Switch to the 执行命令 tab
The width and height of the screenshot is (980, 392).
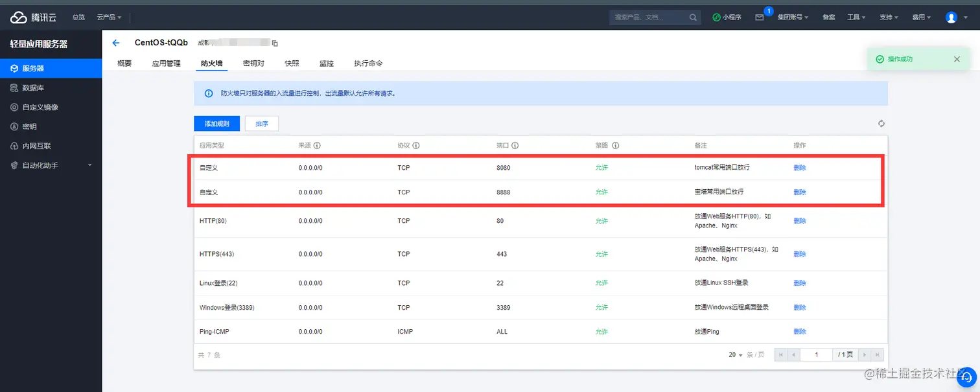368,63
